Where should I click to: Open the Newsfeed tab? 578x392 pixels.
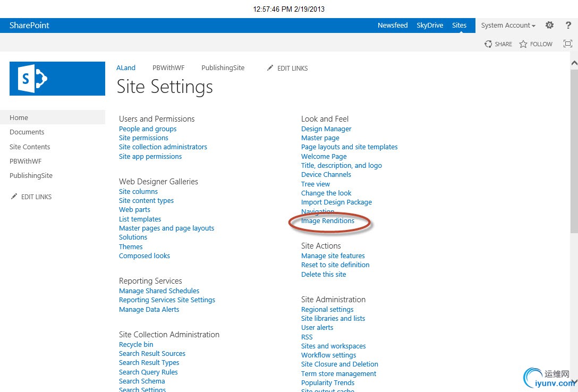pos(393,25)
